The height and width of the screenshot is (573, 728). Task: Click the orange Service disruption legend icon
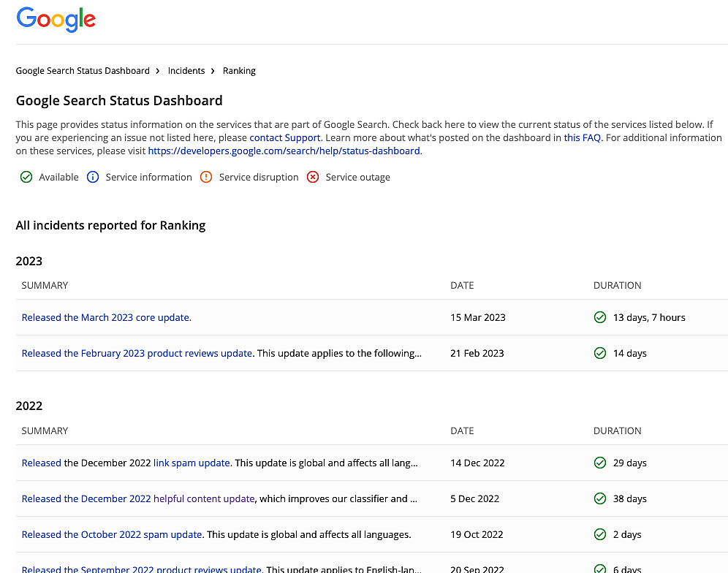[x=206, y=177]
